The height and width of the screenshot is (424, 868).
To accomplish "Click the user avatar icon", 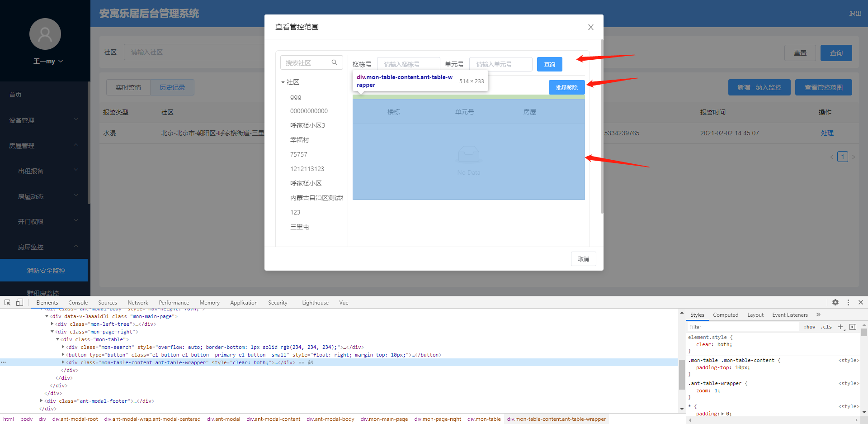I will coord(45,34).
